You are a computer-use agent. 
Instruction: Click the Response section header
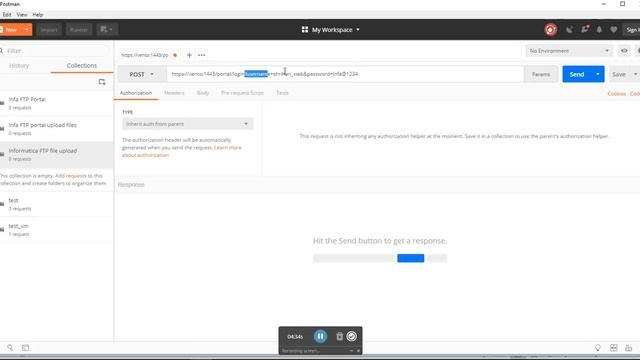(x=131, y=184)
